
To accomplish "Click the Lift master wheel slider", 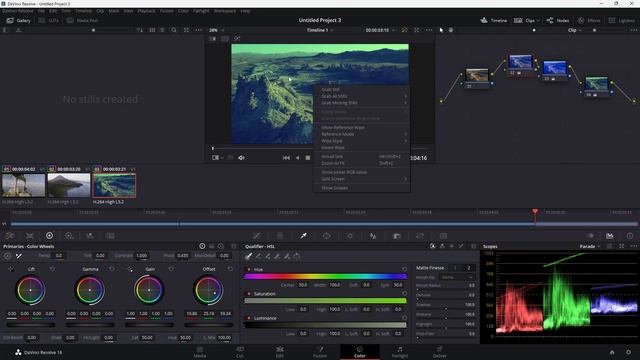I will tap(31, 325).
